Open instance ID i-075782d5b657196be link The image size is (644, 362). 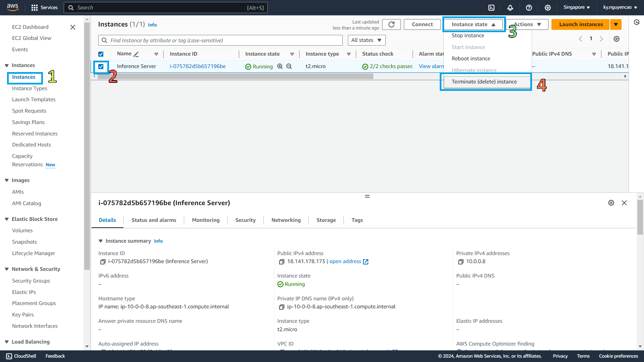[198, 66]
